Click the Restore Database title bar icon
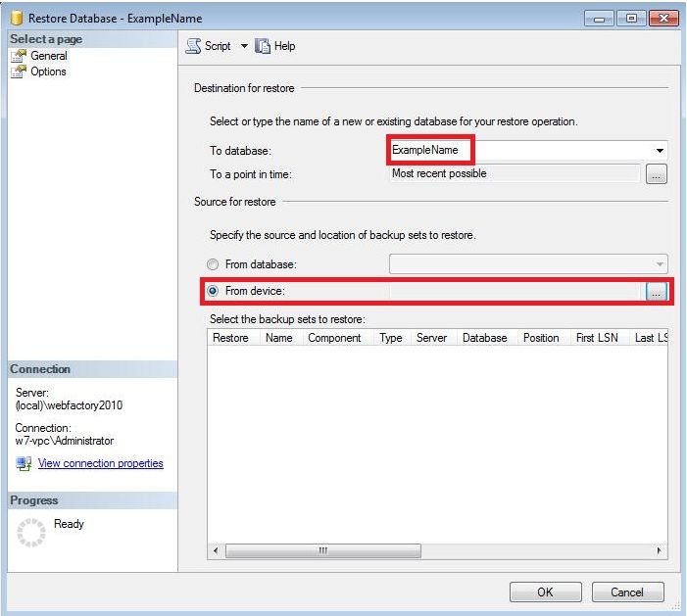687x616 pixels. [x=17, y=19]
